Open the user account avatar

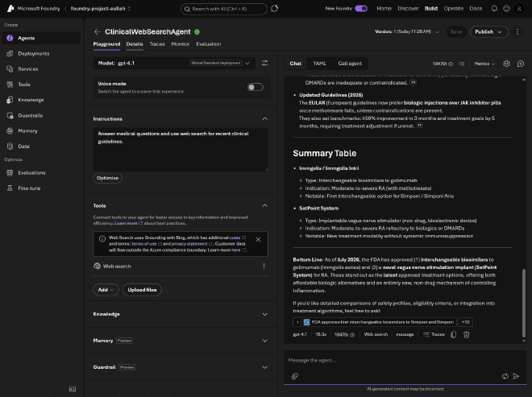coord(519,9)
